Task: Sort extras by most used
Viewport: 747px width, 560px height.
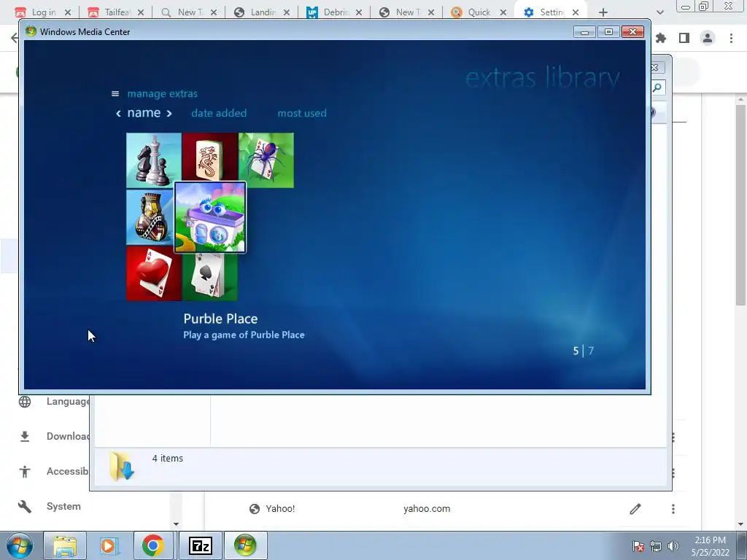Action: click(x=302, y=113)
